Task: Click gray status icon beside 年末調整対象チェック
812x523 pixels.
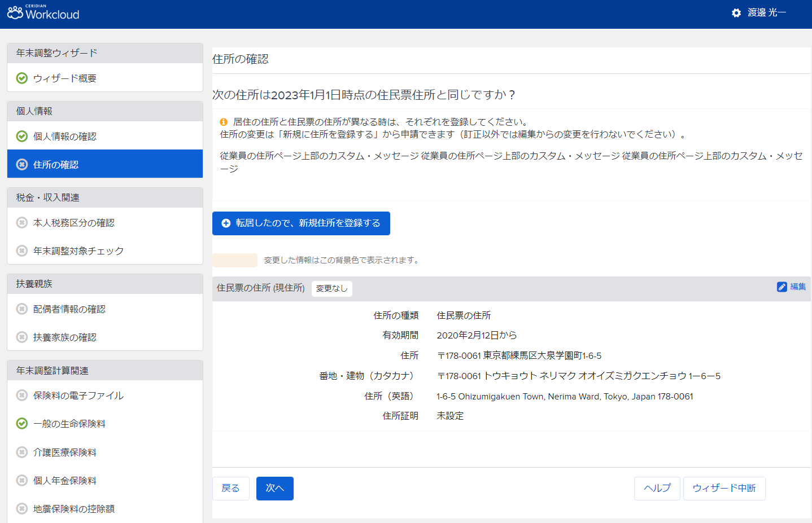Action: click(22, 250)
